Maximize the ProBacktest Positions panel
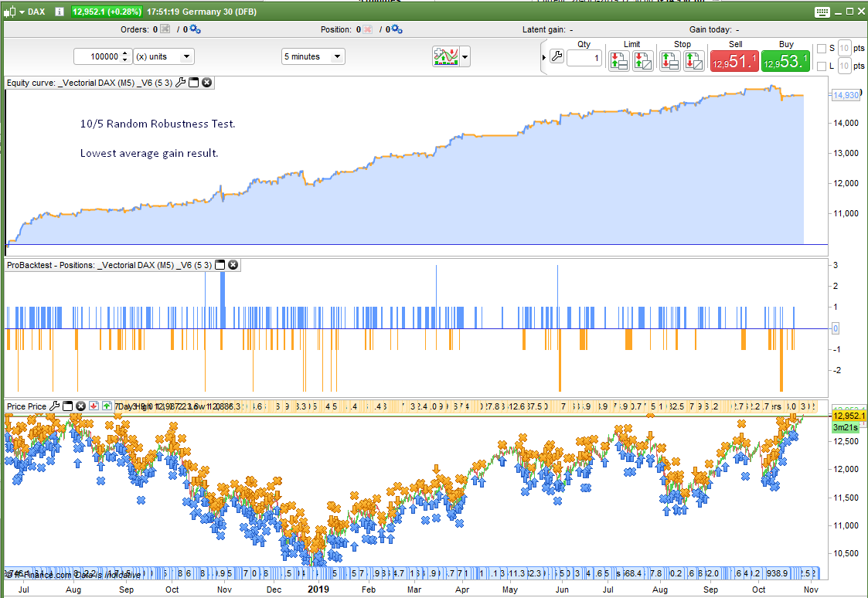 [x=220, y=265]
